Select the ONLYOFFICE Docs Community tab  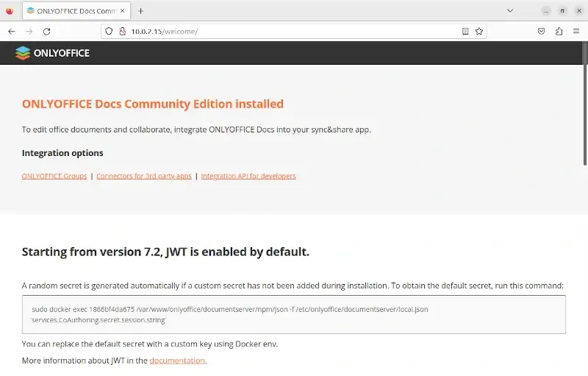(x=76, y=11)
